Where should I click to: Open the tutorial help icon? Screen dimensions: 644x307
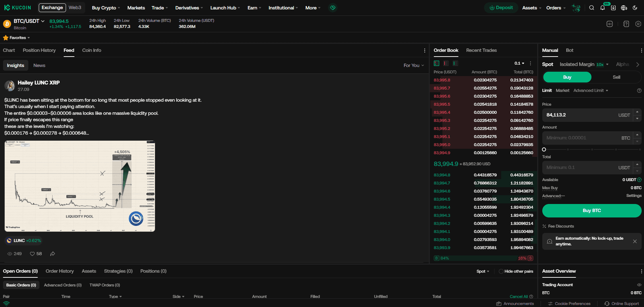[x=626, y=24]
